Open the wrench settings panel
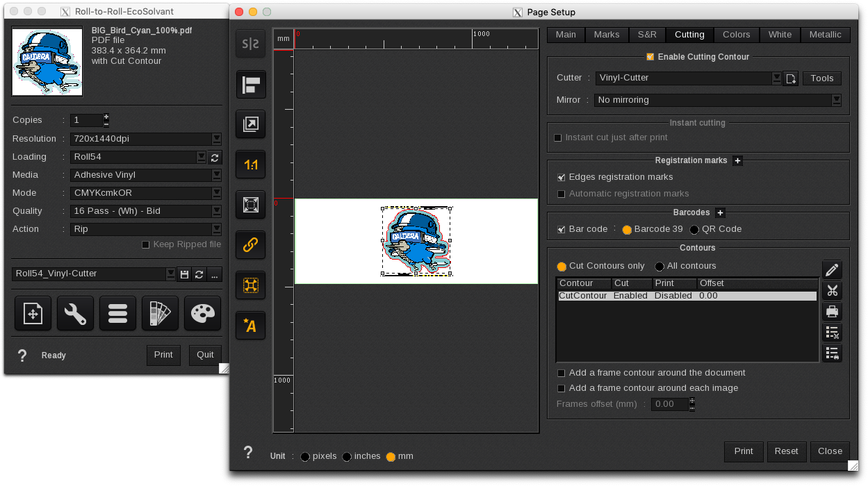 pyautogui.click(x=74, y=313)
